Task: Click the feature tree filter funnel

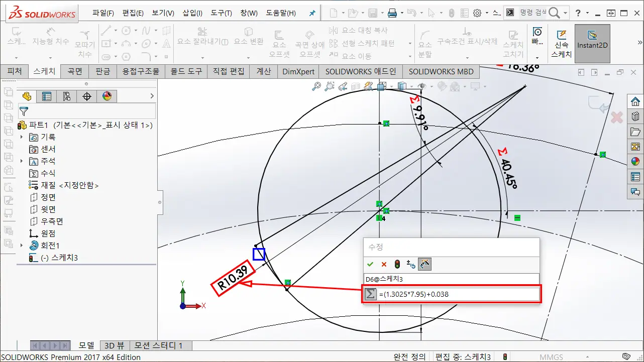Action: click(x=24, y=111)
